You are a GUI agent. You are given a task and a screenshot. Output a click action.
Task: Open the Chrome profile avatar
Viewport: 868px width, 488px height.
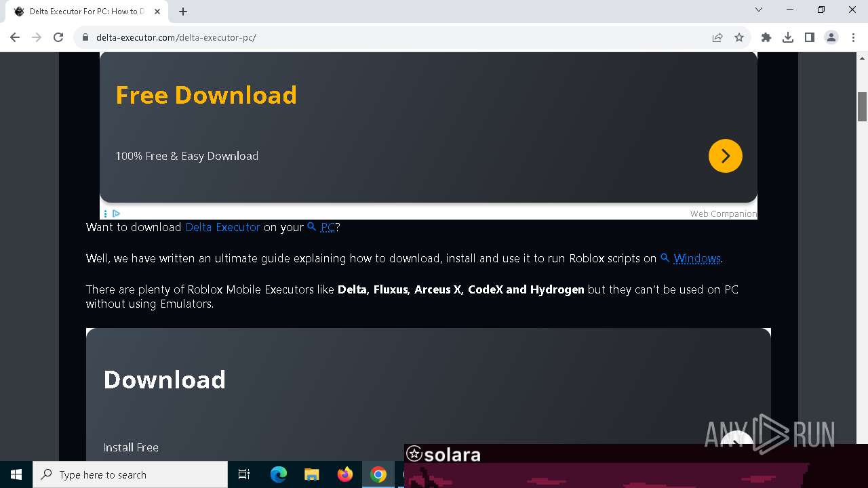[x=831, y=37]
